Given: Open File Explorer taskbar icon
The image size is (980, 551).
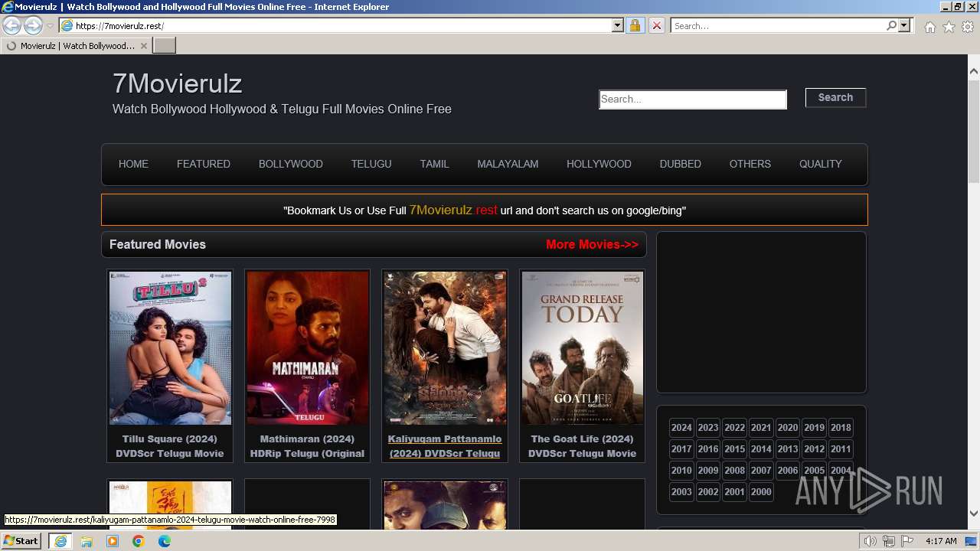Looking at the screenshot, I should point(87,541).
